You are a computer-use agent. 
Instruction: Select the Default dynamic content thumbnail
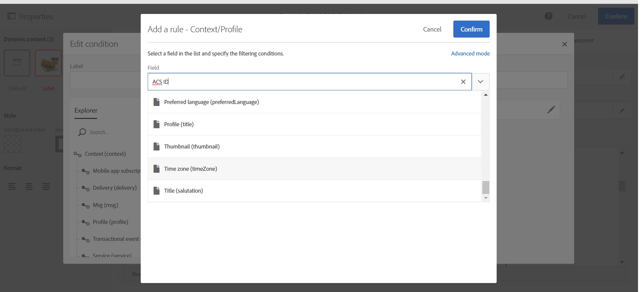coord(17,63)
